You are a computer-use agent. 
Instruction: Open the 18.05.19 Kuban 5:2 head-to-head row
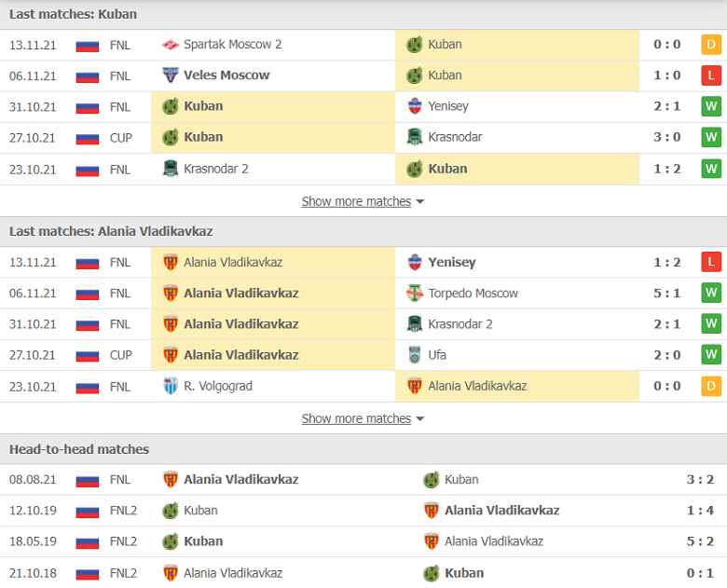tap(363, 541)
